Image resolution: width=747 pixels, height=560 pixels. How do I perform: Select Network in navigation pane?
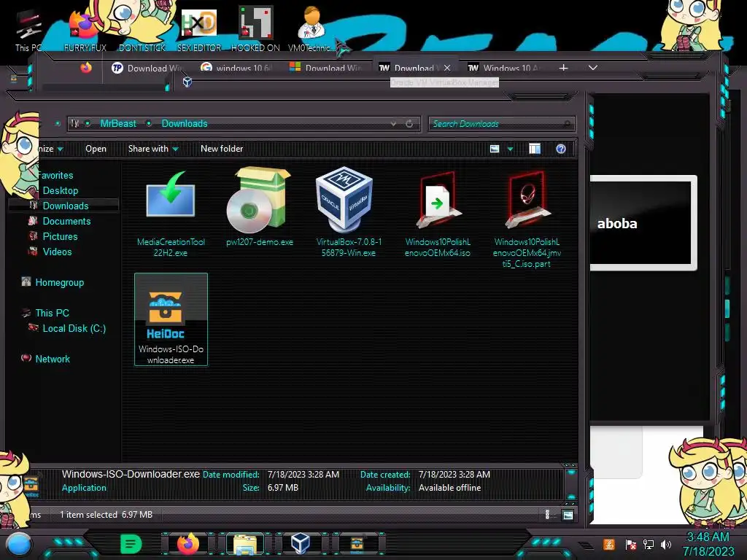coord(53,359)
